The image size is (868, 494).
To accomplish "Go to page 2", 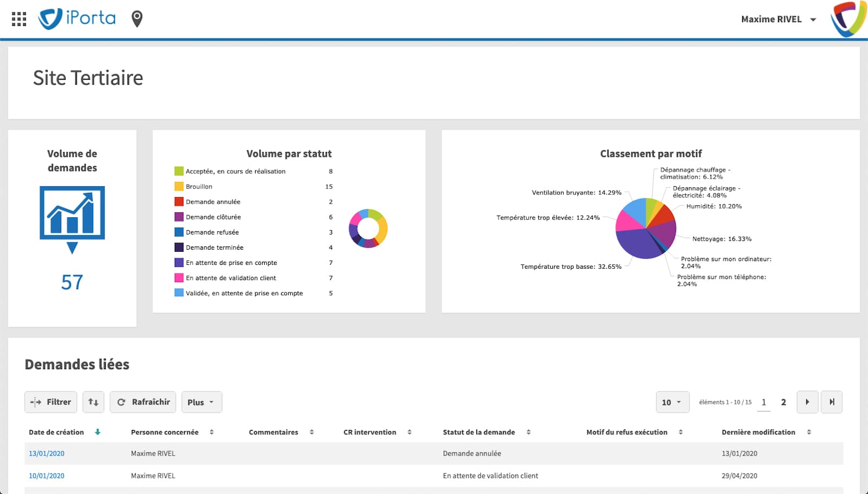I will tap(783, 402).
